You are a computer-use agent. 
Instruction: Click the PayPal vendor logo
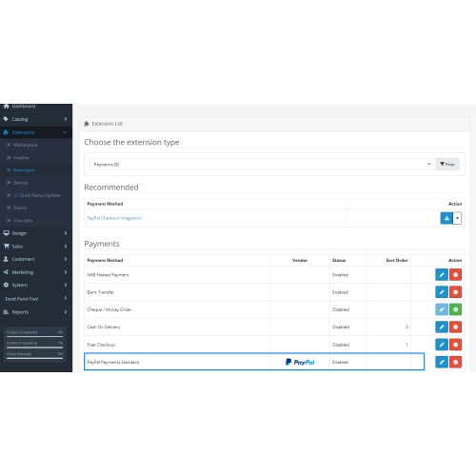point(300,362)
